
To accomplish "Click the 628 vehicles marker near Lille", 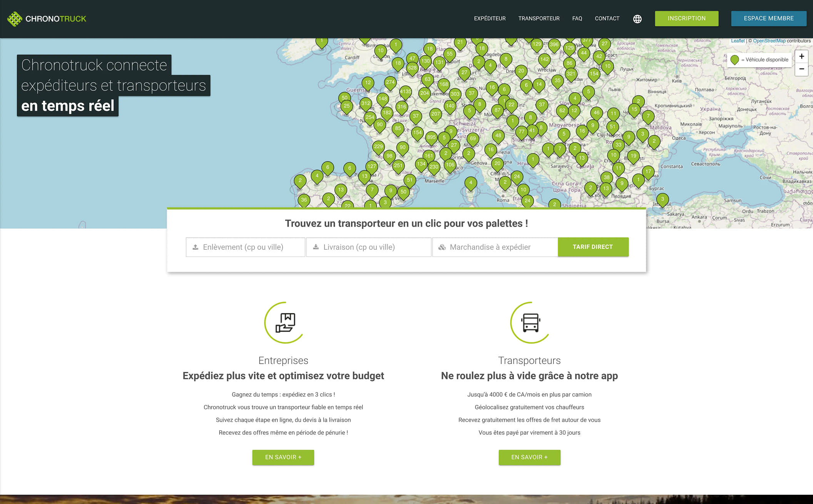I will [x=412, y=68].
